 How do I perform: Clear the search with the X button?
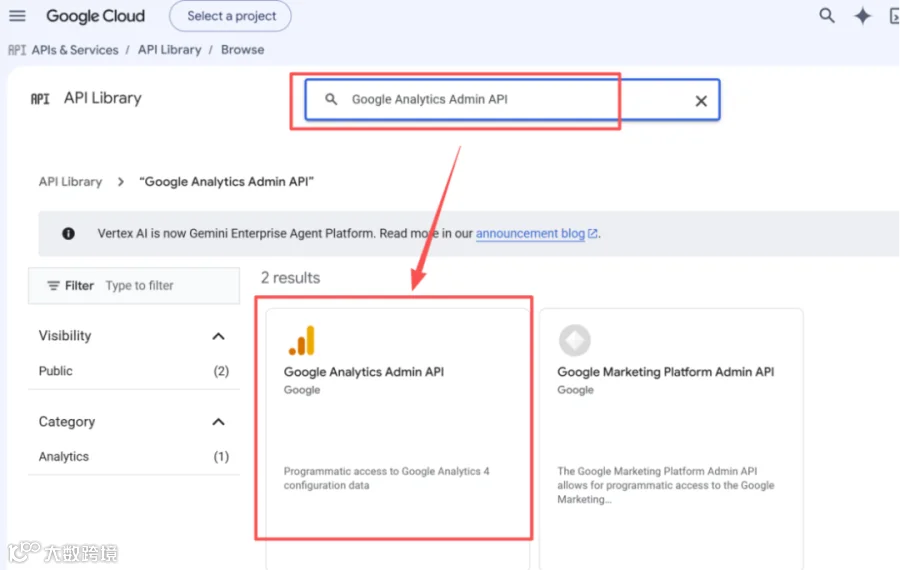click(x=701, y=101)
